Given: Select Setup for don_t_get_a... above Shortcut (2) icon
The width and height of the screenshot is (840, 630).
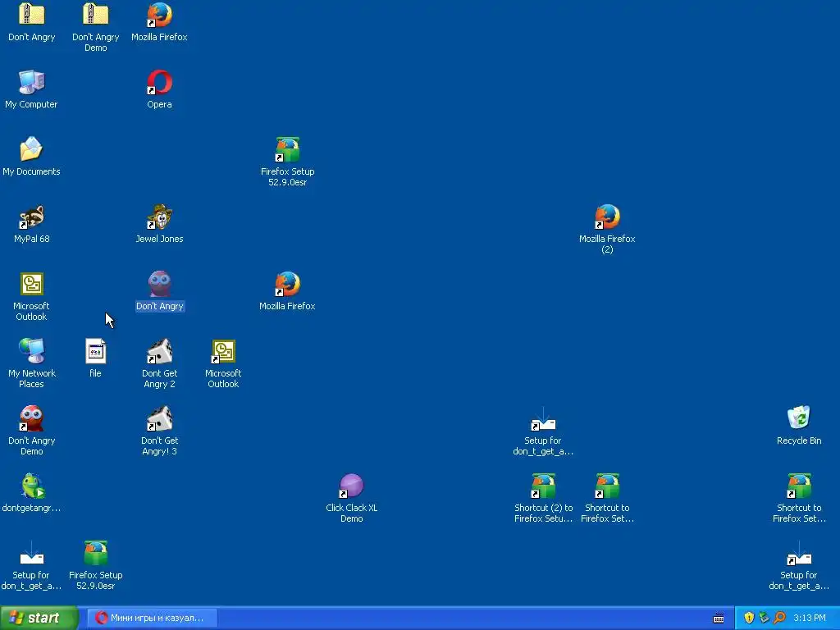Looking at the screenshot, I should point(543,419).
